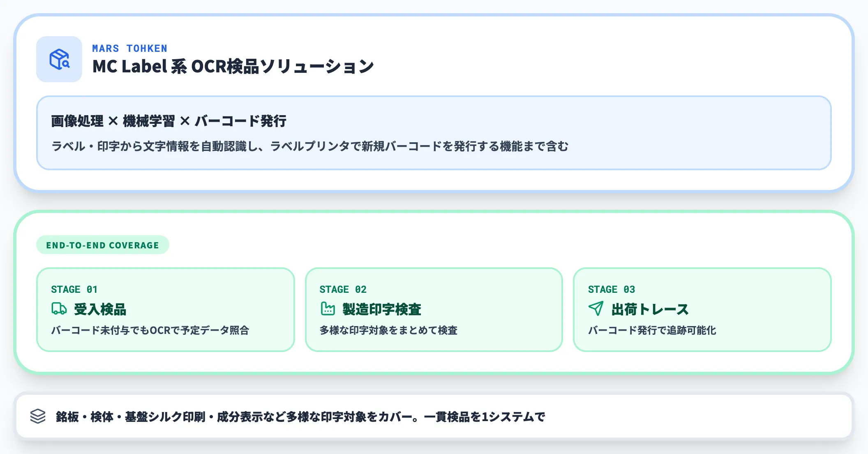Open the 受入検品 stage heading
This screenshot has width=868, height=454.
click(x=100, y=309)
